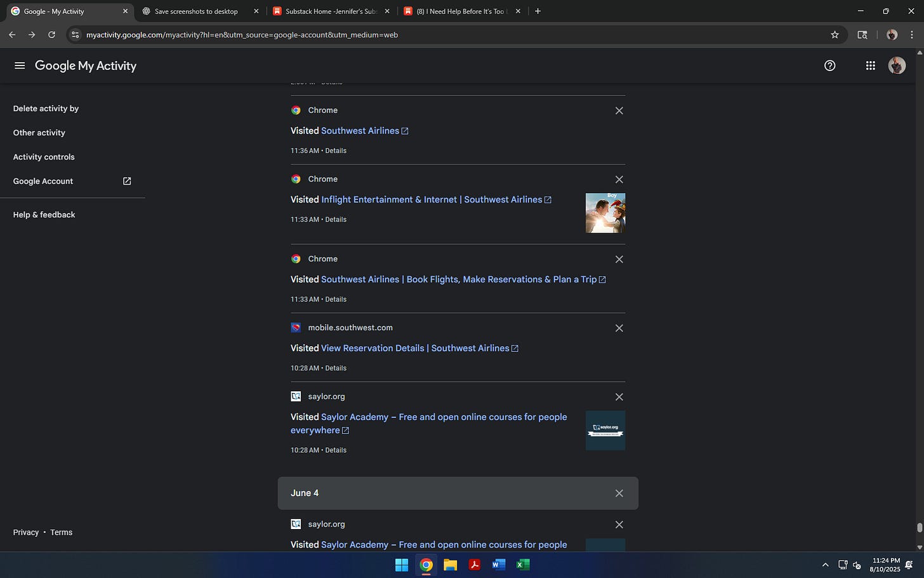Open Help & feedback in sidebar
Image resolution: width=924 pixels, height=578 pixels.
coord(44,215)
